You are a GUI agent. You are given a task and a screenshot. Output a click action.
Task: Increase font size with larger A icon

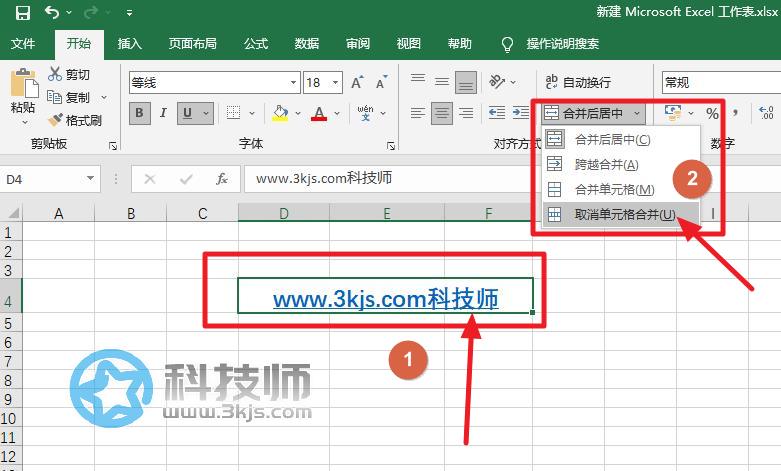click(358, 82)
